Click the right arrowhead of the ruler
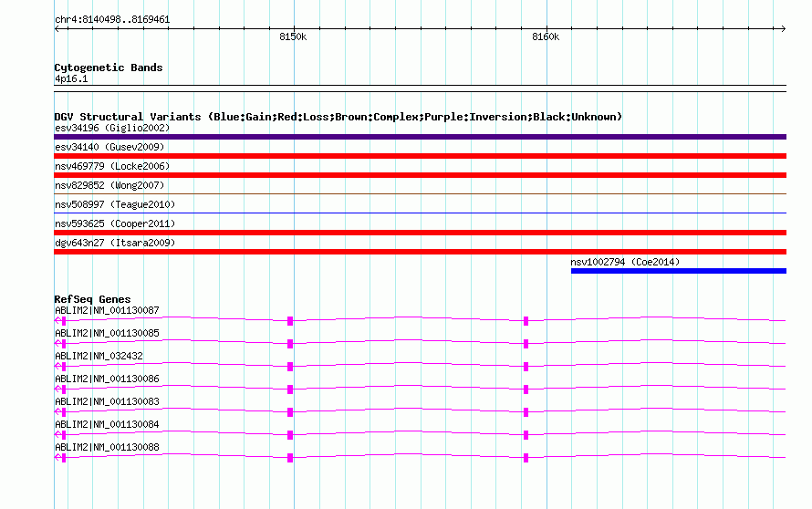The image size is (812, 509). point(783,29)
